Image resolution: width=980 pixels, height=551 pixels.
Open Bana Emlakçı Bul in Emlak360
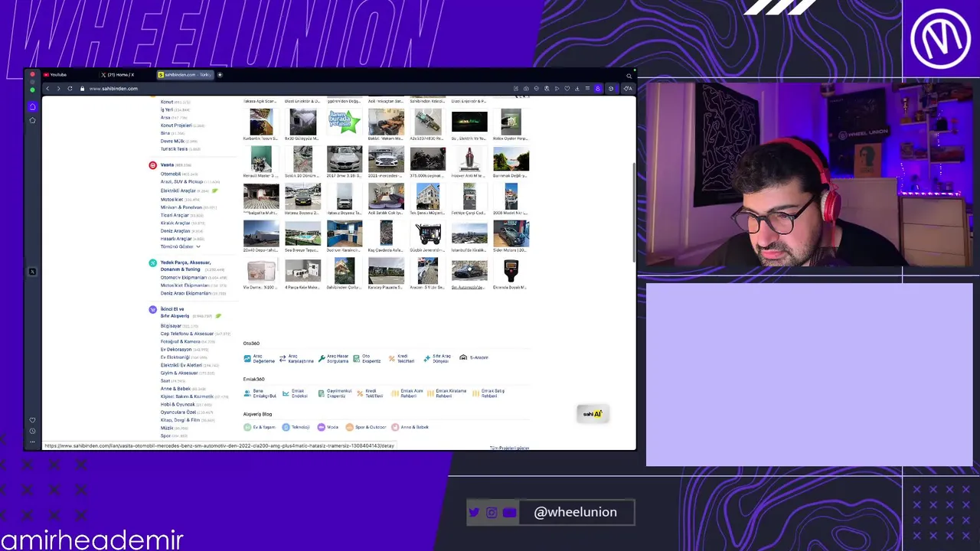pyautogui.click(x=260, y=393)
